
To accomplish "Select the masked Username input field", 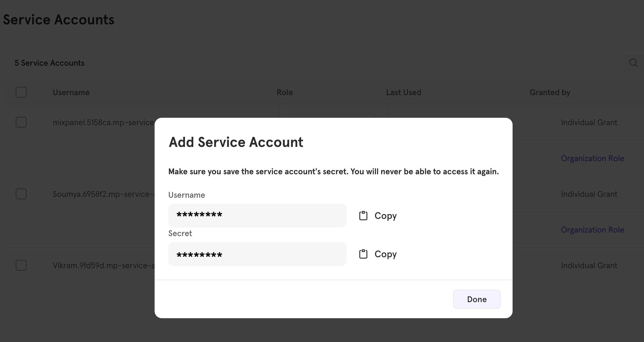I will coord(257,216).
